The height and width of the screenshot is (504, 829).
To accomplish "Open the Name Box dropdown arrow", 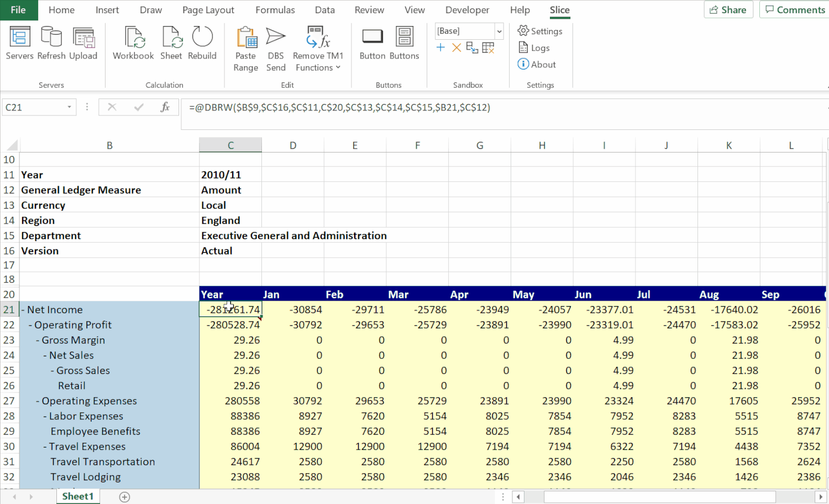I will (x=69, y=107).
